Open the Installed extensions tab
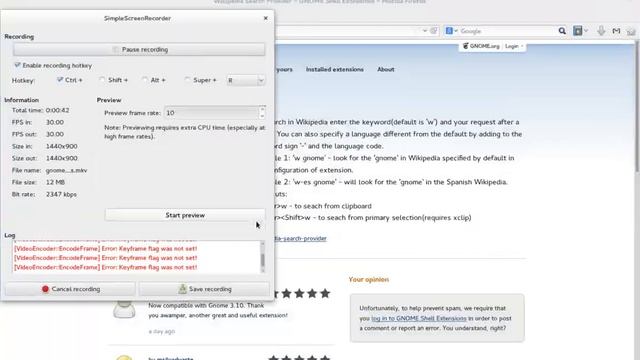 [x=335, y=69]
